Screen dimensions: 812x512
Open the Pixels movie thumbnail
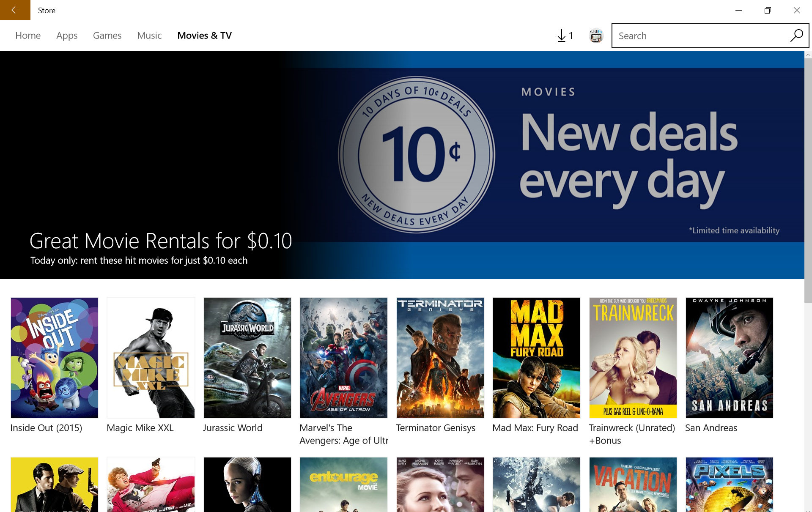730,484
